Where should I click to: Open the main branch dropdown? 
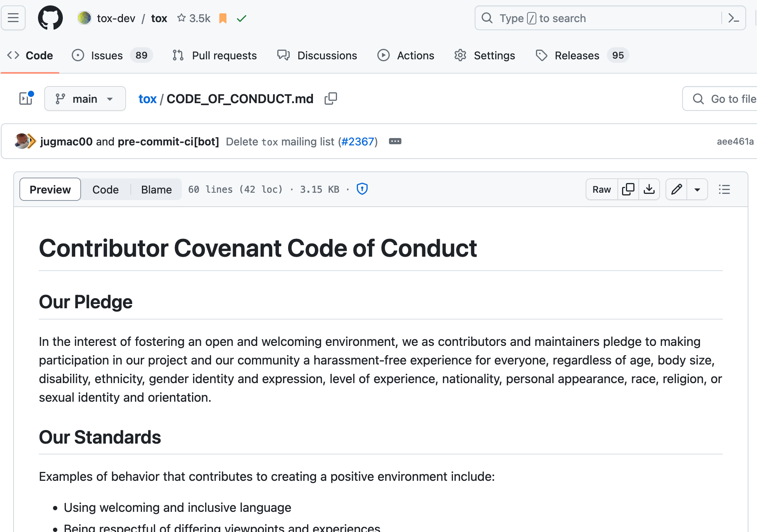(85, 98)
